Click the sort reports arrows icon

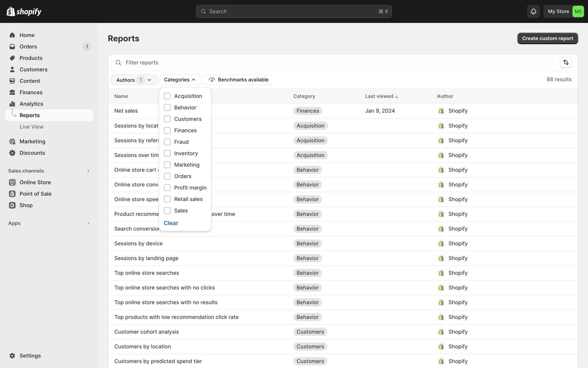[566, 63]
